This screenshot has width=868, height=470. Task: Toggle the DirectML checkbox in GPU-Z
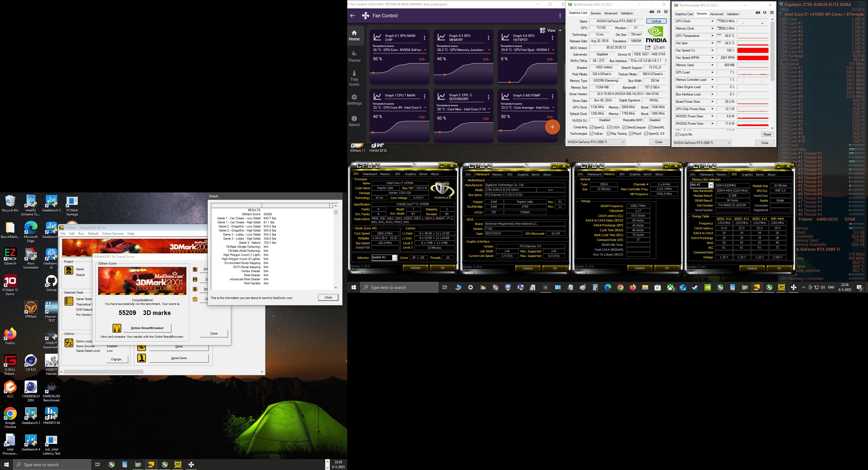point(650,127)
